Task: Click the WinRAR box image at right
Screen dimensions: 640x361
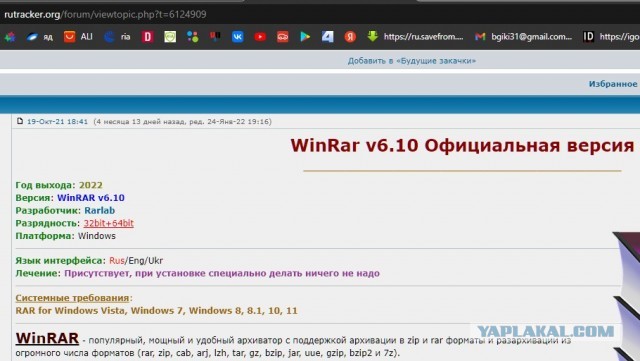Action: [626, 296]
